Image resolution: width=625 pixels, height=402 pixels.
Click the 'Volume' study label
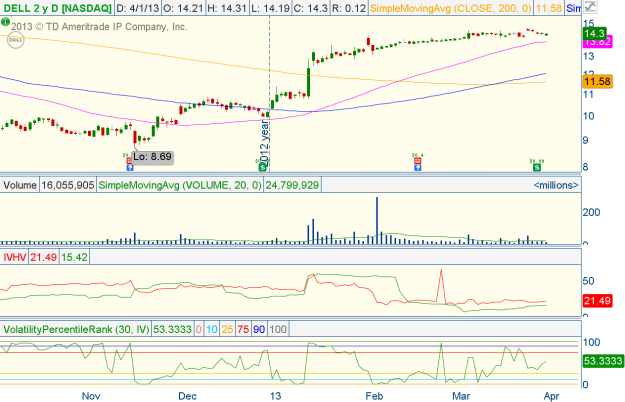(x=20, y=185)
